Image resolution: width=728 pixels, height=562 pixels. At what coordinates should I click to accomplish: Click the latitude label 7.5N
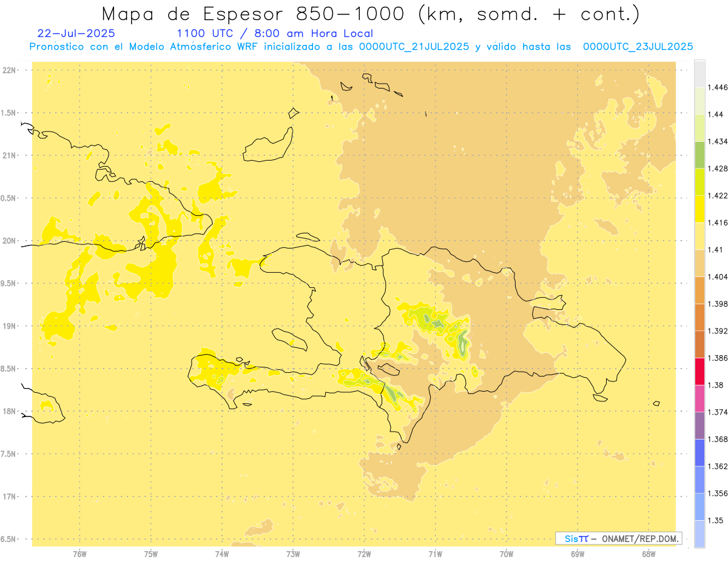click(x=8, y=454)
